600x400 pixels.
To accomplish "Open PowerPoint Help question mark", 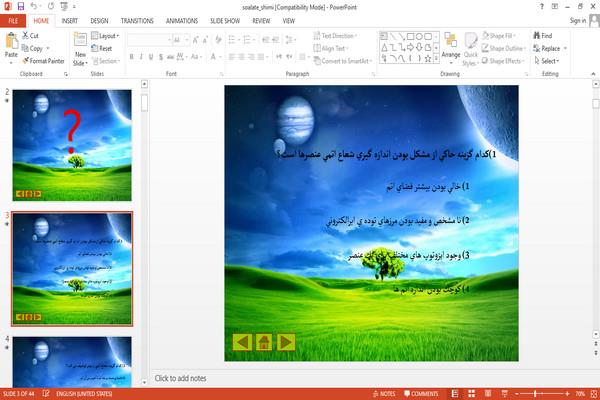I will click(541, 7).
